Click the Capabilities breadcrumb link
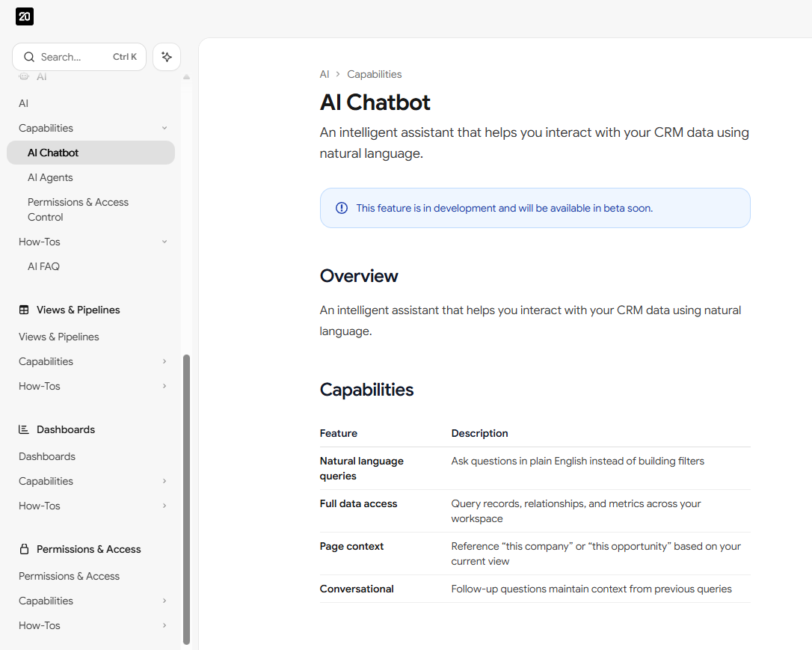Screen dimensions: 812x650 tap(374, 74)
